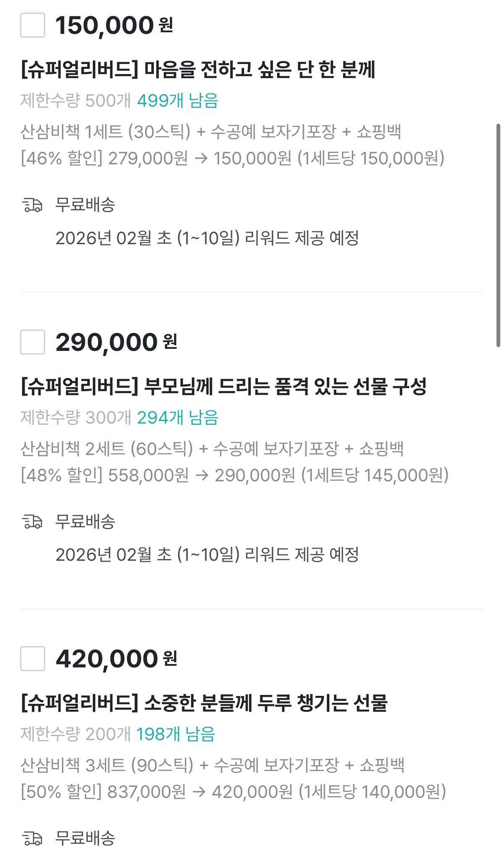Screen dimensions: 504x856
Task: Click the delivery truck icon under the 150,000원 reward
Action: (32, 205)
